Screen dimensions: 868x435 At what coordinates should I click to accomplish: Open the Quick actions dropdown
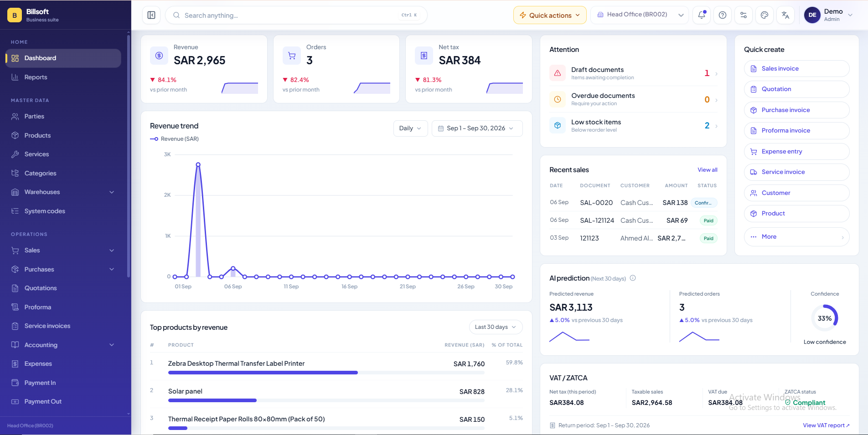[550, 15]
